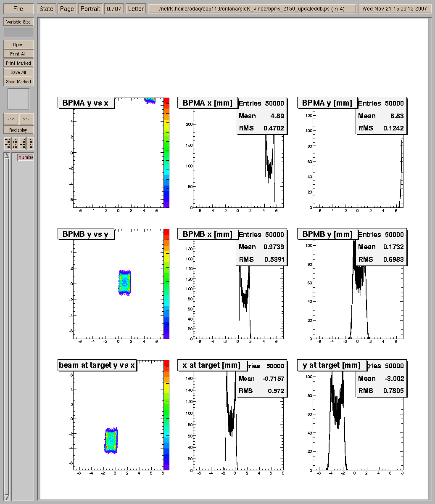Open the 0.707 scale menu
The height and width of the screenshot is (504, 435).
pyautogui.click(x=114, y=9)
